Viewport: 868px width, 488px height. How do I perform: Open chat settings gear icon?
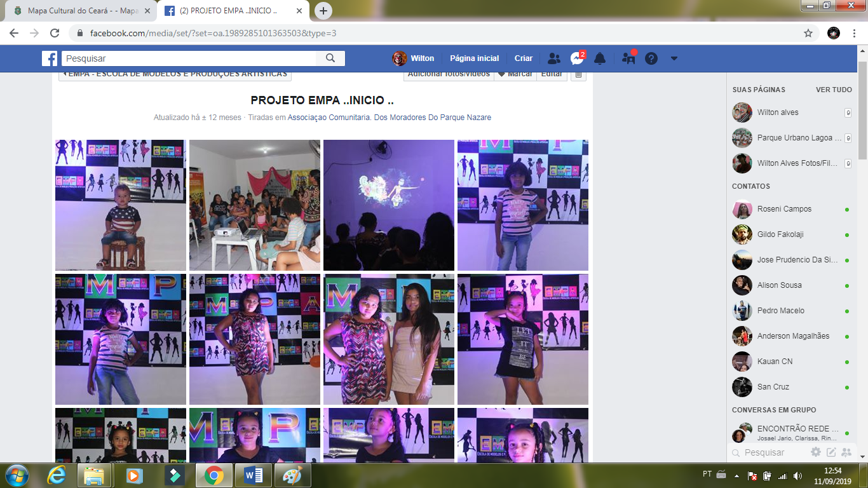point(816,452)
